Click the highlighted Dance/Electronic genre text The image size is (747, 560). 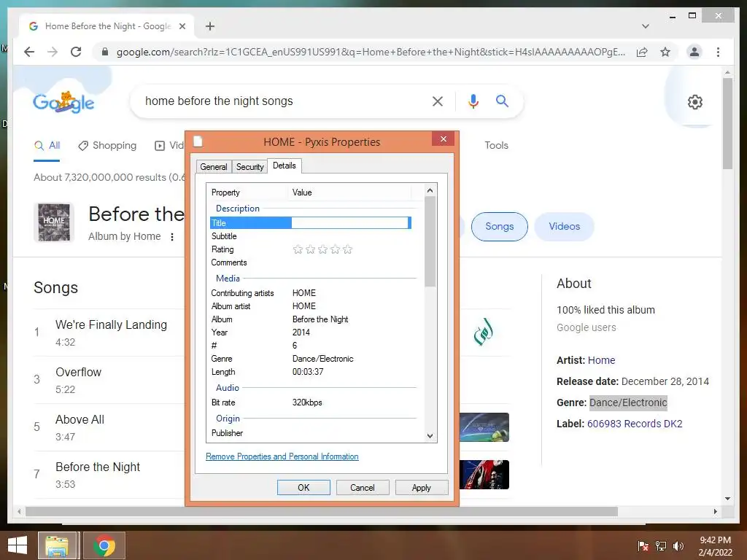tap(628, 402)
